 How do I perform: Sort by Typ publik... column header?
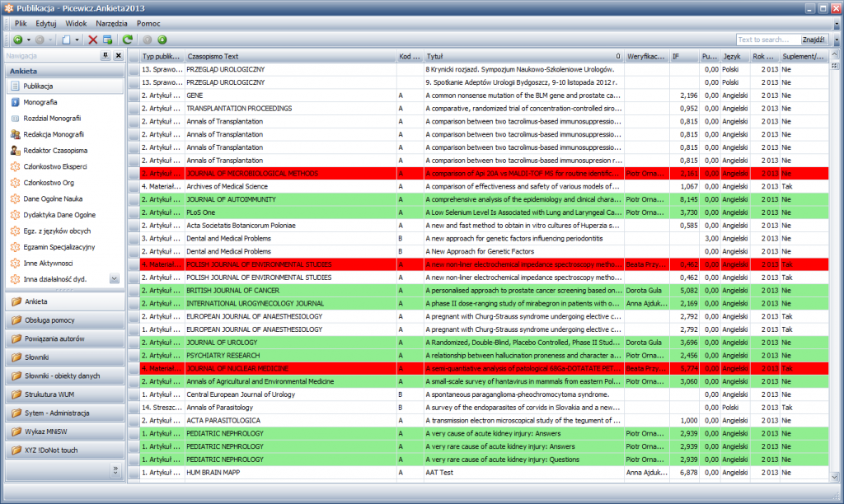161,57
